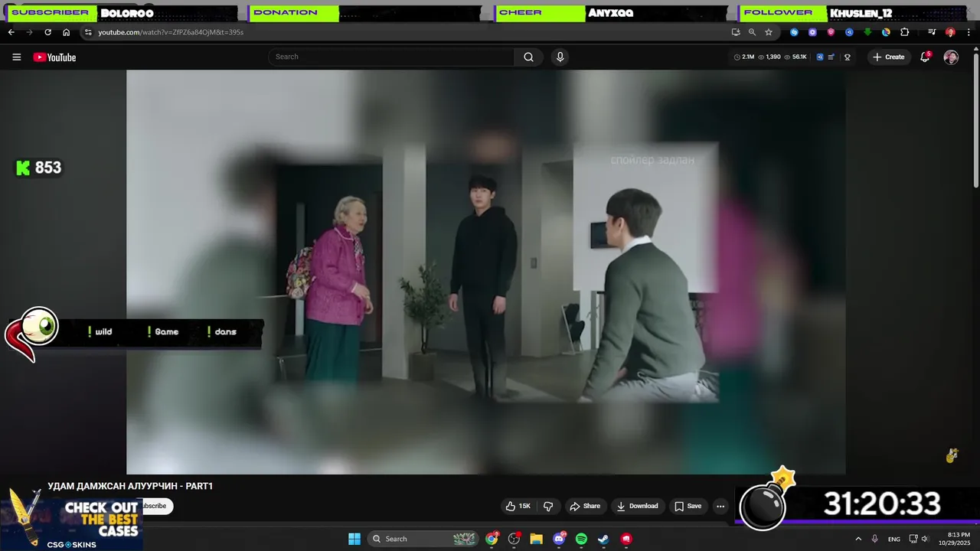
Task: Open the Shazam browser extension
Action: 794,32
